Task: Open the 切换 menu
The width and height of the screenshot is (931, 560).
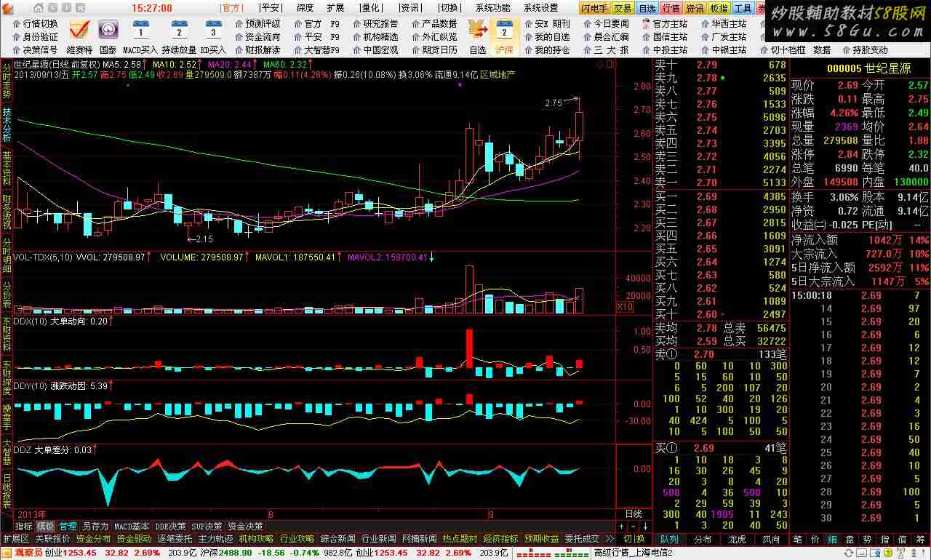Action: (449, 8)
